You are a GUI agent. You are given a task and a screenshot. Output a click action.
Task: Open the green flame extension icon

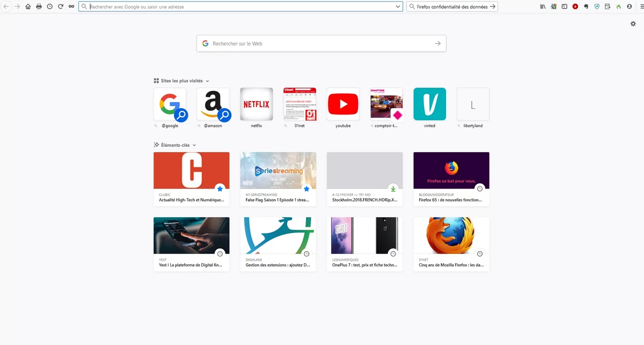pos(618,6)
